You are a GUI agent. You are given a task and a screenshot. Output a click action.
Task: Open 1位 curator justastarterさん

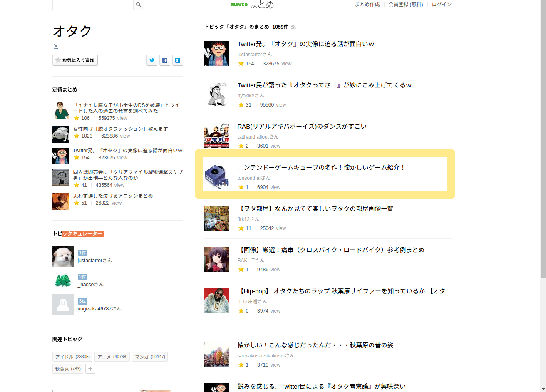click(x=94, y=261)
